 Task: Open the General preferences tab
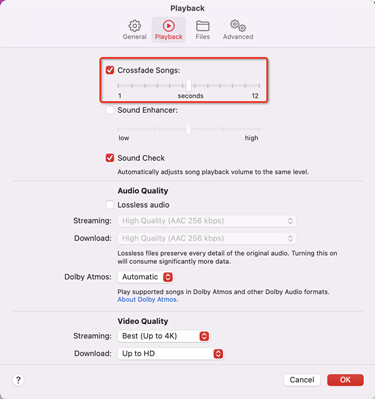[134, 30]
